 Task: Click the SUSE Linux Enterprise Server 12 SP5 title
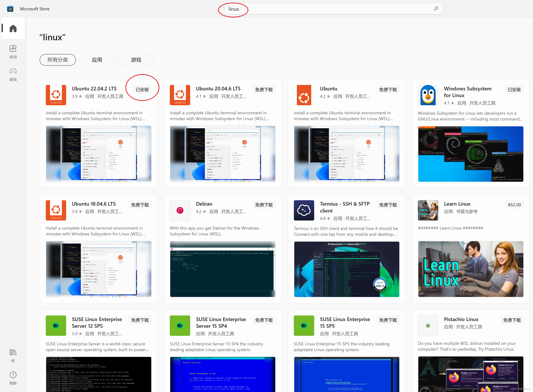click(x=97, y=322)
